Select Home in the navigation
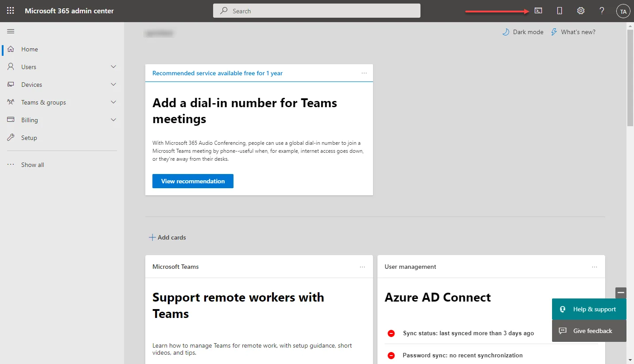The image size is (634, 364). click(62, 49)
